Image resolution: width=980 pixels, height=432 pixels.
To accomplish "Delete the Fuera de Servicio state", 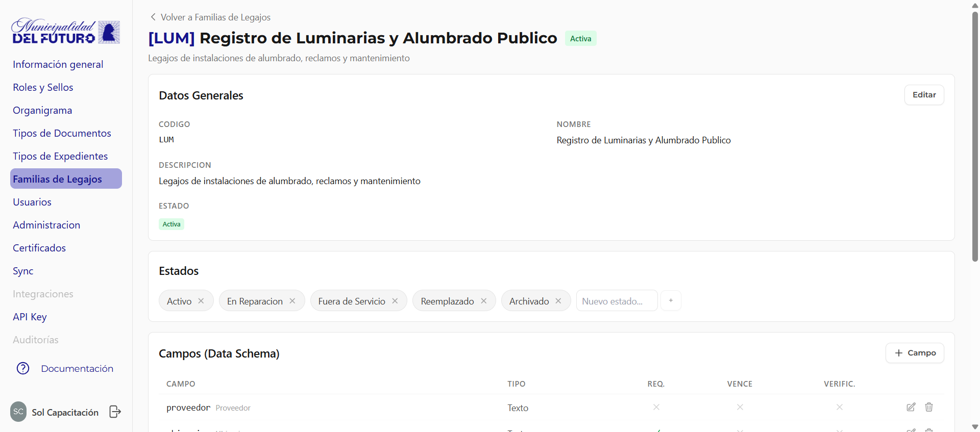I will [395, 301].
